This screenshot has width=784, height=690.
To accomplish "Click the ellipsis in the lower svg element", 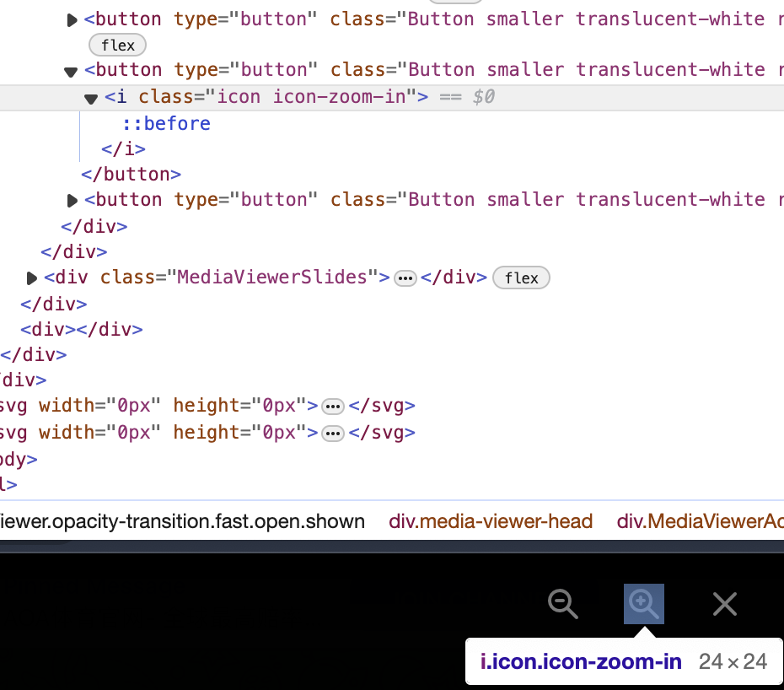I will pos(333,433).
